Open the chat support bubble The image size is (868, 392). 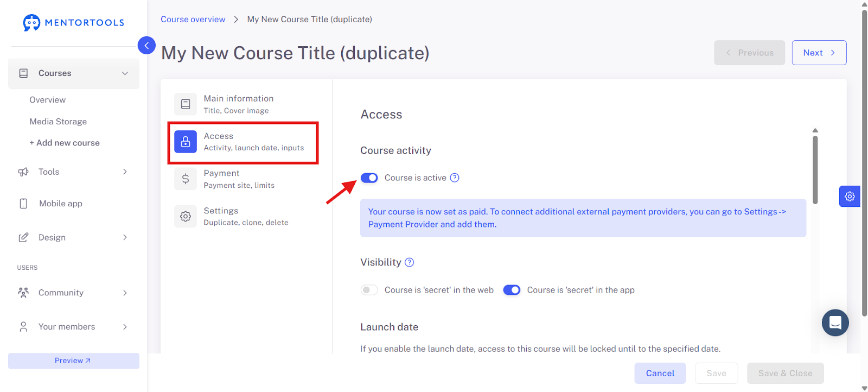pos(835,323)
